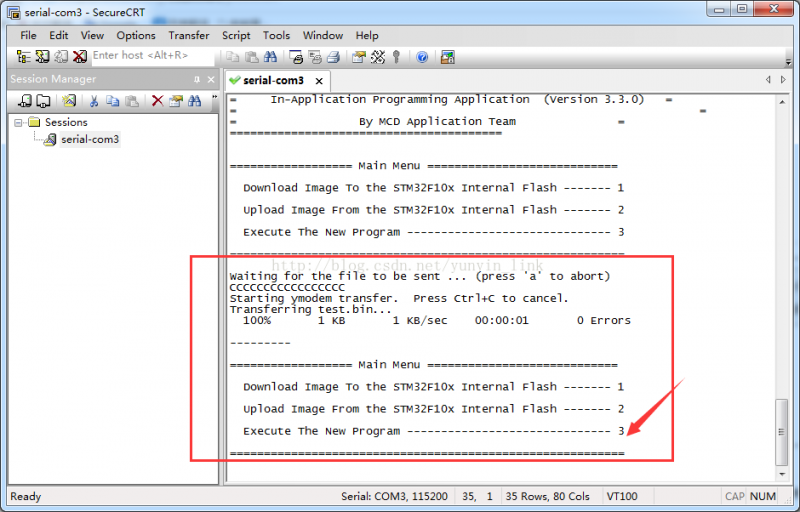Select serial-com3 session in tree

90,139
